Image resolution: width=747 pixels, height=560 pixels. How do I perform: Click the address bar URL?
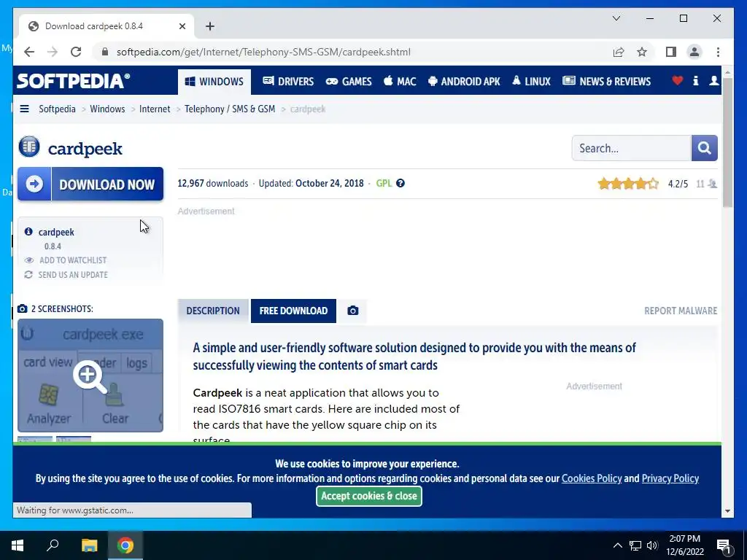(263, 52)
